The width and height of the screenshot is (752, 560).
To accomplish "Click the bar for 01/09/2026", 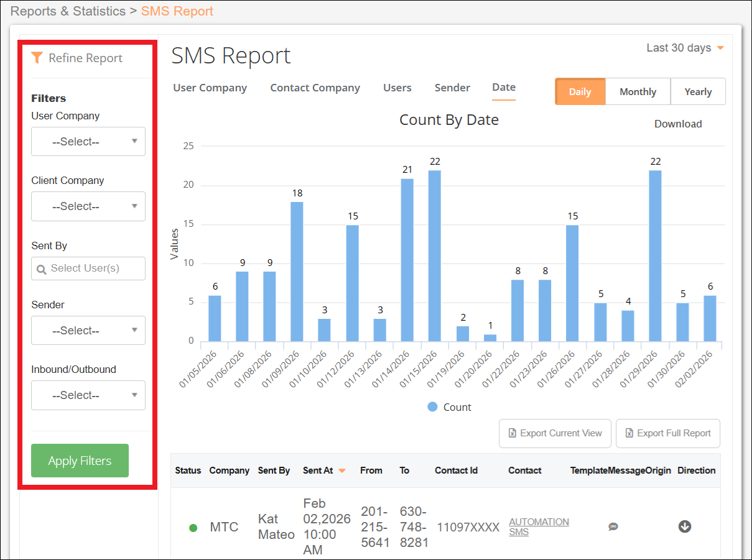I will tap(297, 272).
